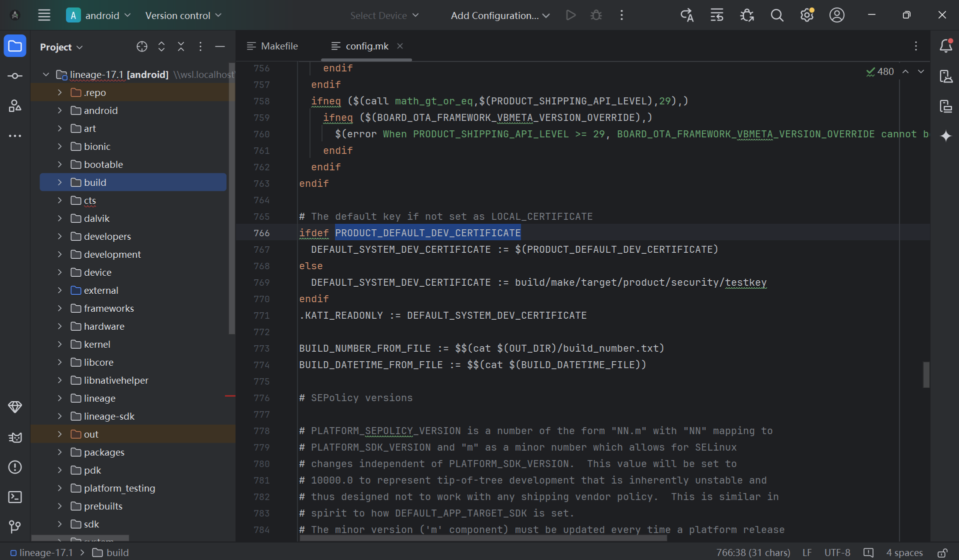This screenshot has height=560, width=959.
Task: Open Search Everywhere magnifier
Action: (777, 15)
